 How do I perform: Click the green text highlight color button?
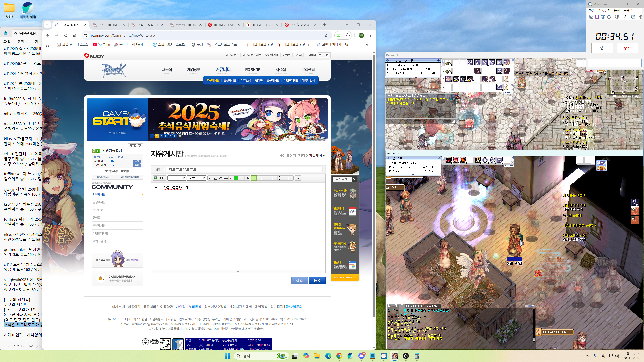pos(236,178)
